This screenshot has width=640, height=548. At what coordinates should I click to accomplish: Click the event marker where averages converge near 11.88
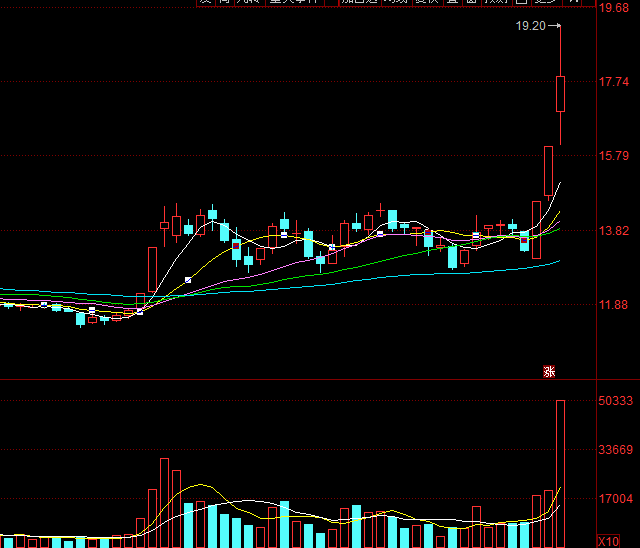click(140, 312)
